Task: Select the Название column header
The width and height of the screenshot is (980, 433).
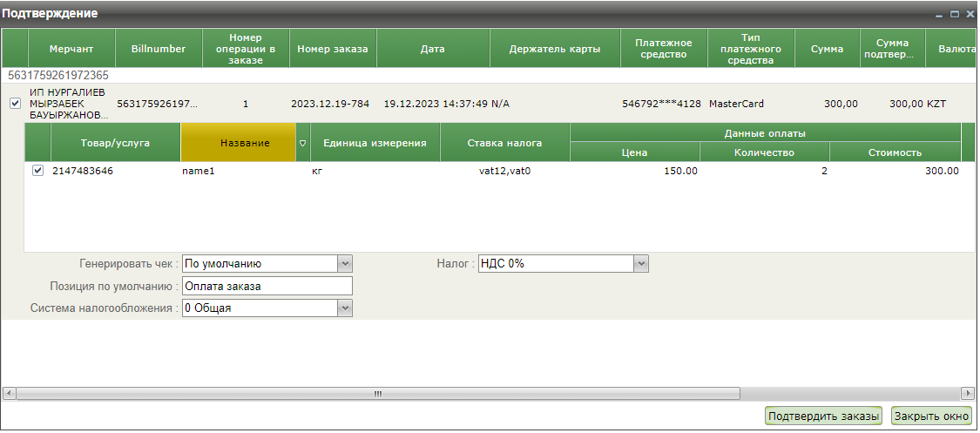Action: coord(239,143)
